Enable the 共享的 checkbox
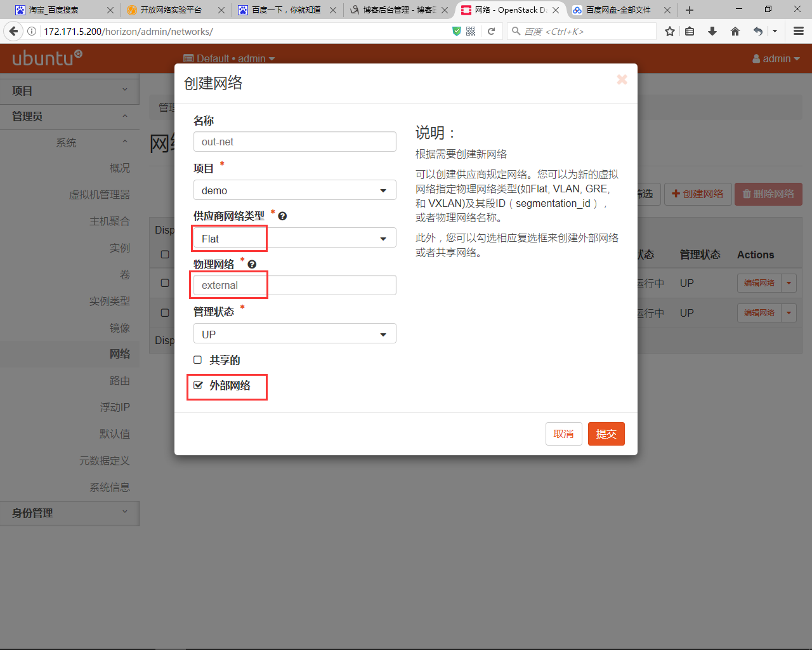812x650 pixels. coord(198,360)
